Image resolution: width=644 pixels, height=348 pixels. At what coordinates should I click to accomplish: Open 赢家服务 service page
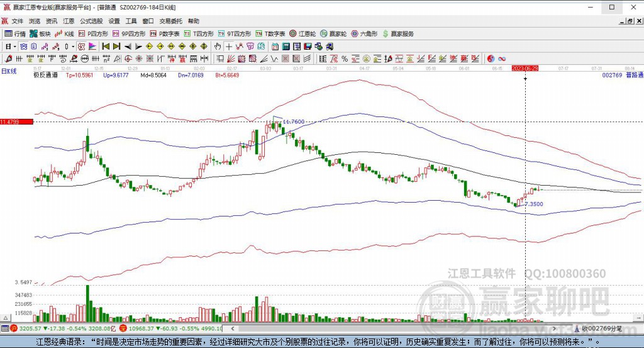pyautogui.click(x=398, y=34)
